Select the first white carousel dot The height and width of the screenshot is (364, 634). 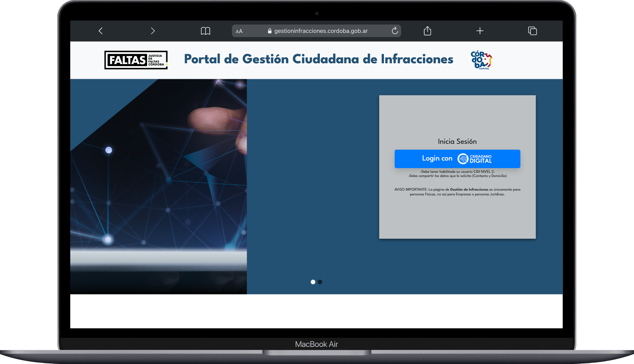click(x=313, y=282)
